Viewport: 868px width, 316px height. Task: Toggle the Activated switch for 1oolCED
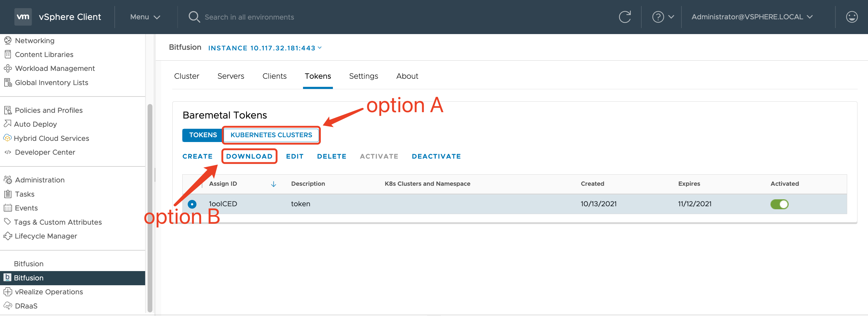[x=779, y=204]
